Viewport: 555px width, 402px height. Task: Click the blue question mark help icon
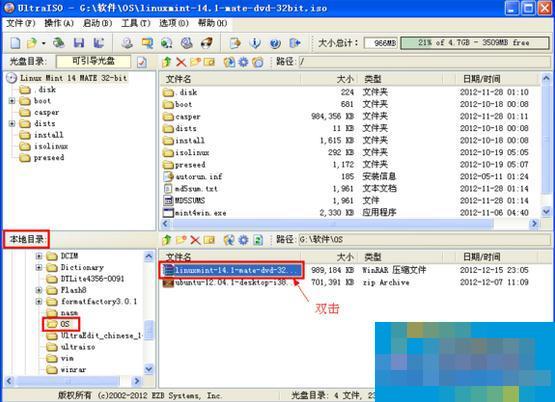(x=275, y=43)
